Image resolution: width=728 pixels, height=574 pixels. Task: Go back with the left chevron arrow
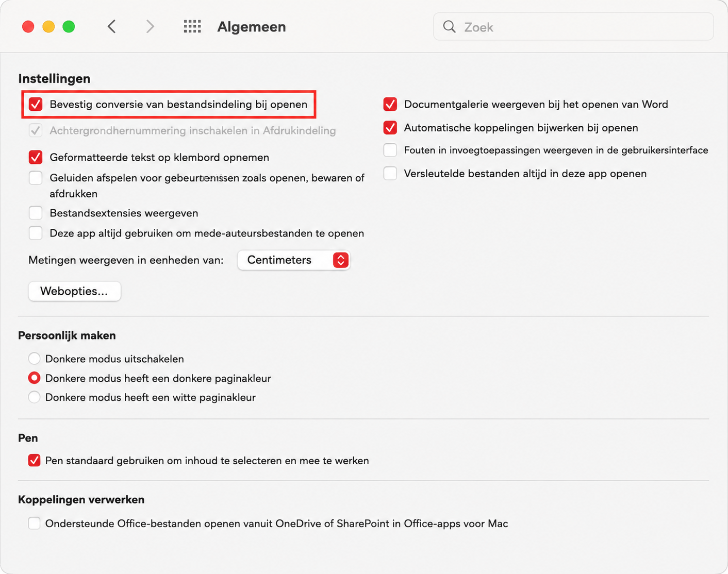click(x=111, y=26)
